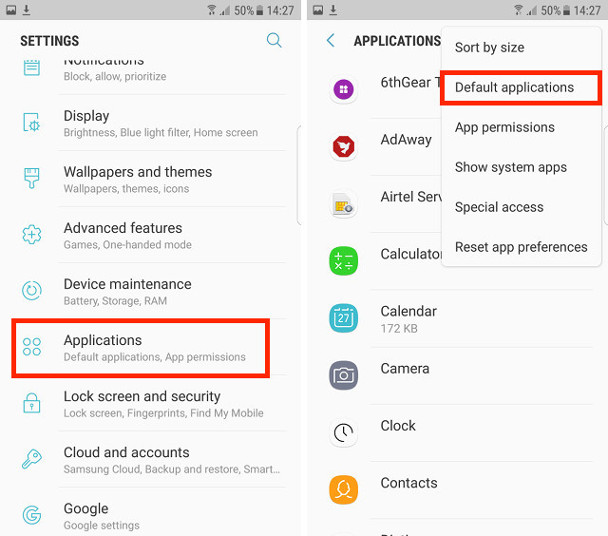Select Reset app preferences entry
The width and height of the screenshot is (608, 536).
521,247
